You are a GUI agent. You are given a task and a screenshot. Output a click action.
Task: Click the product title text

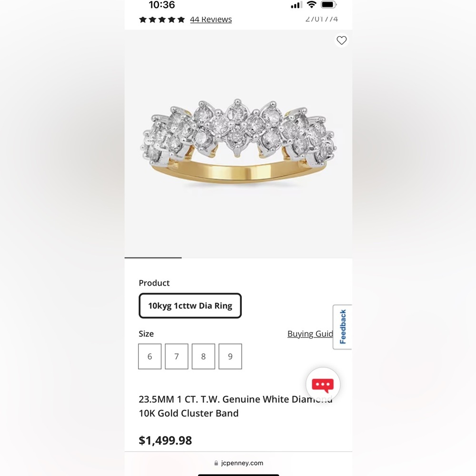(236, 406)
